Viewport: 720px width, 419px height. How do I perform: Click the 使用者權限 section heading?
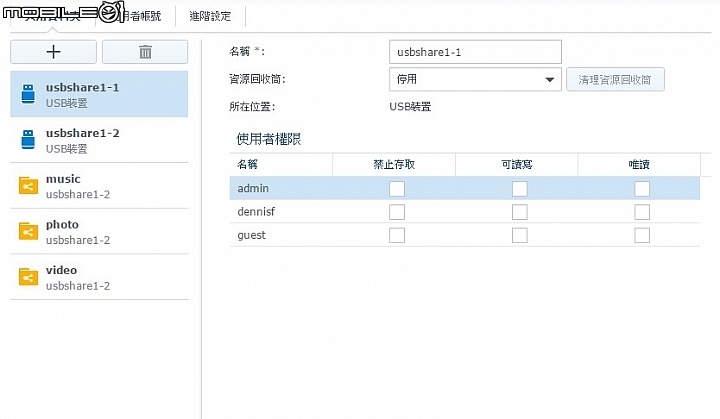coord(269,139)
